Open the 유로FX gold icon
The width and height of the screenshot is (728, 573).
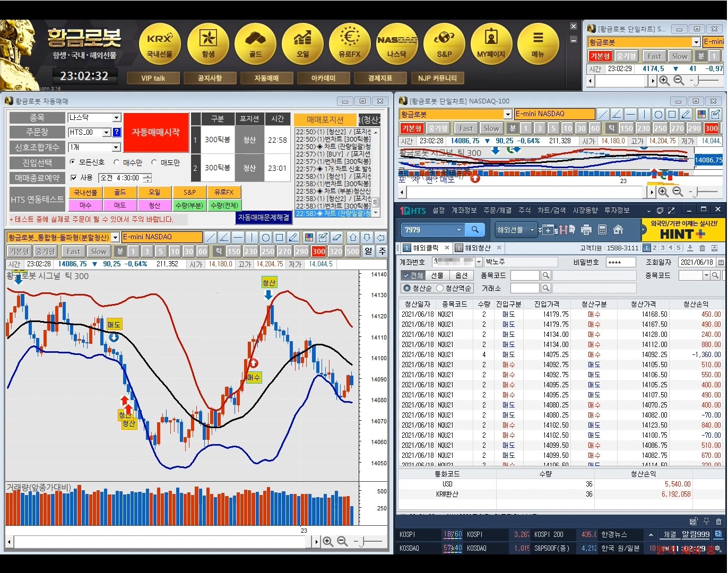click(350, 44)
